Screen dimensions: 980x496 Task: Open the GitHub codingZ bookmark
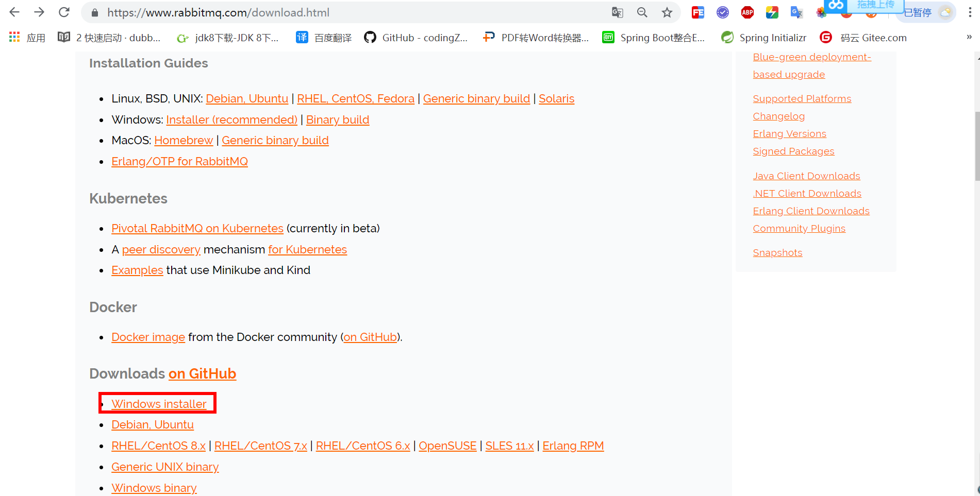[x=416, y=38]
